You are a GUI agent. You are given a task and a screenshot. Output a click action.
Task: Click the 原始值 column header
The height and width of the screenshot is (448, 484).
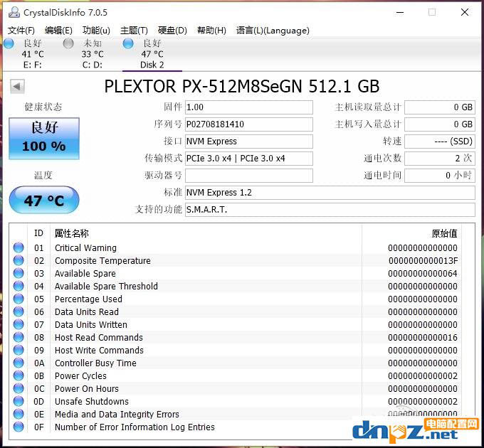[x=444, y=233]
